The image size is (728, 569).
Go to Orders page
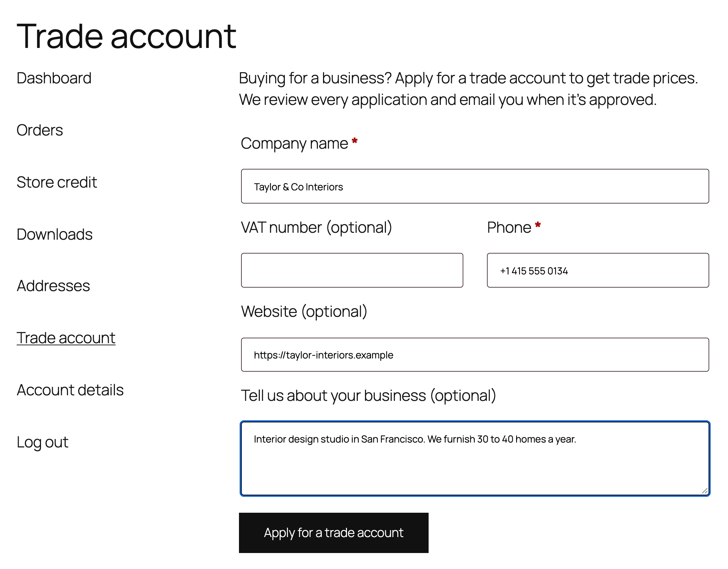[x=40, y=130]
